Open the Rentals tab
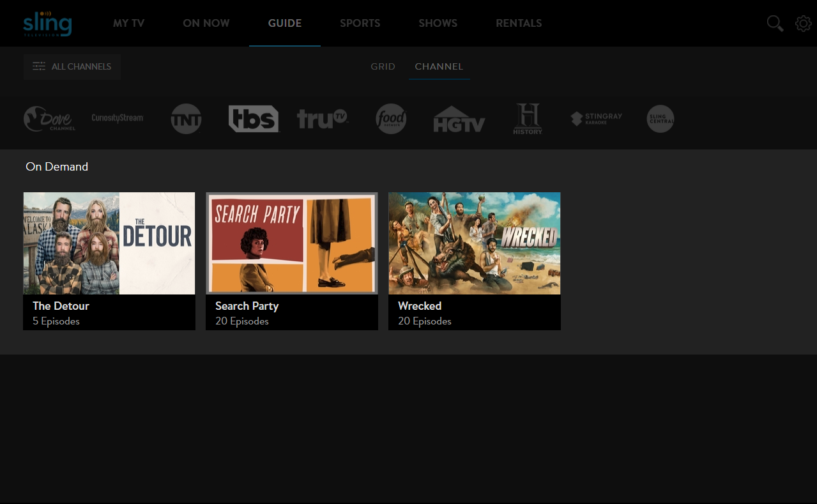 519,23
